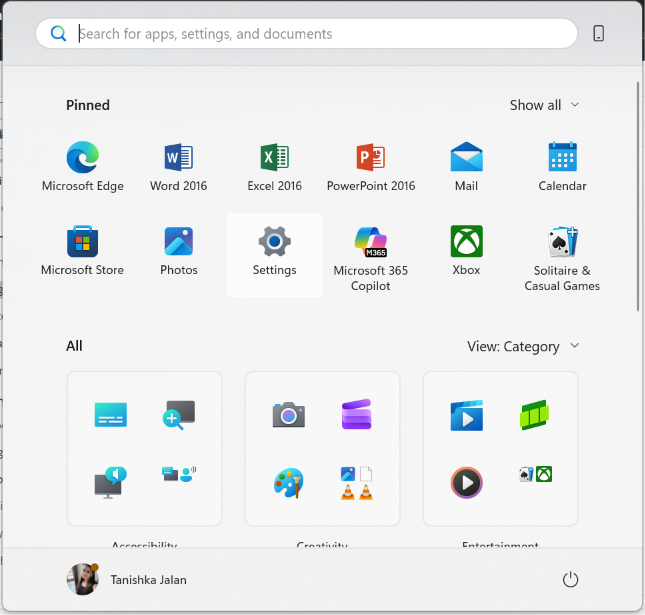Open Clipchamp in Creativity group

357,415
